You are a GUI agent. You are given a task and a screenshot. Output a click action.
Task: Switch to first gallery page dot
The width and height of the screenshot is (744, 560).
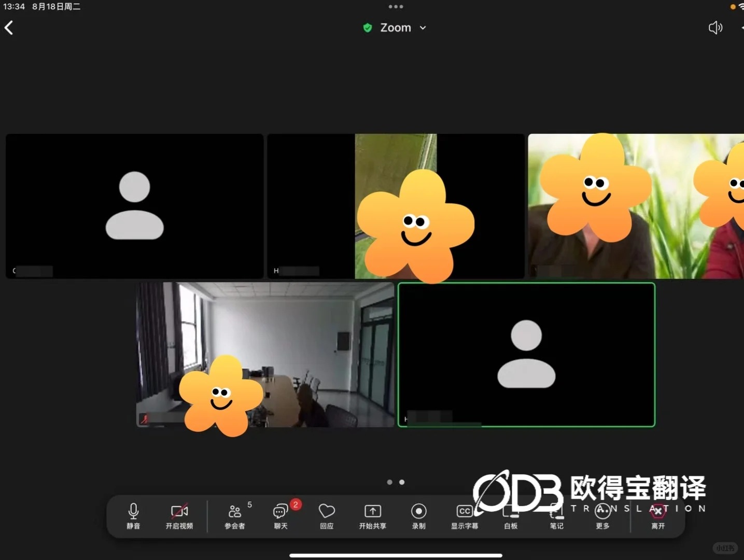tap(389, 482)
